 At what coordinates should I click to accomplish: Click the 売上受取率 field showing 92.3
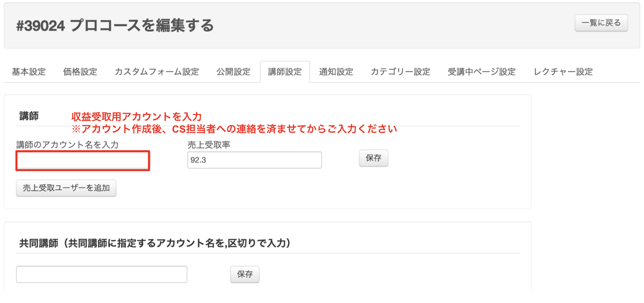click(254, 160)
